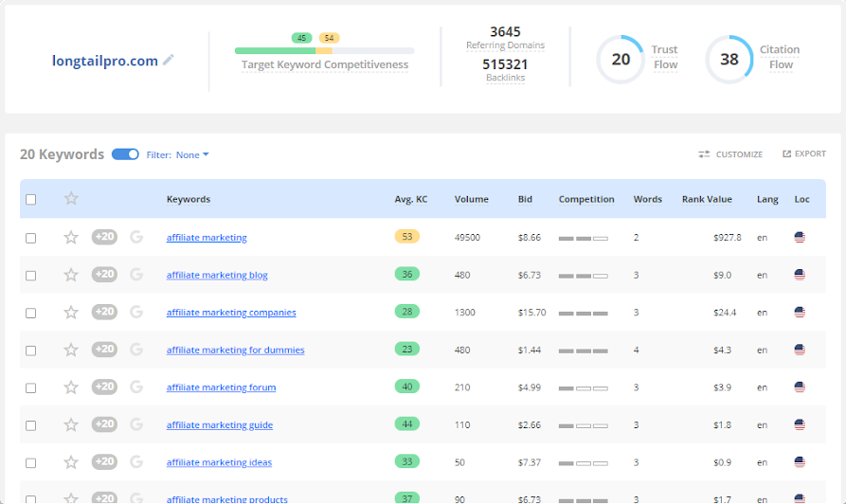Screen dimensions: 846x504
Task: Check the select-all checkbox in table header
Action: 31,200
